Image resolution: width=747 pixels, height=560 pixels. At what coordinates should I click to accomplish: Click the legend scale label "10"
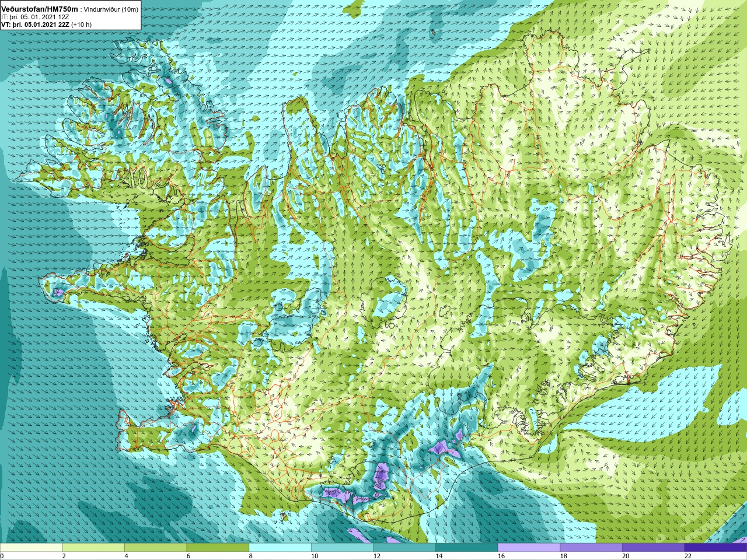point(315,556)
